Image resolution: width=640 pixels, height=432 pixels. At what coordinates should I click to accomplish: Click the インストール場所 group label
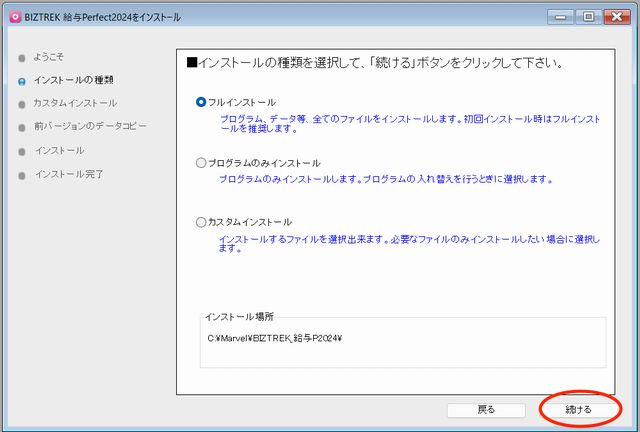[x=239, y=316]
